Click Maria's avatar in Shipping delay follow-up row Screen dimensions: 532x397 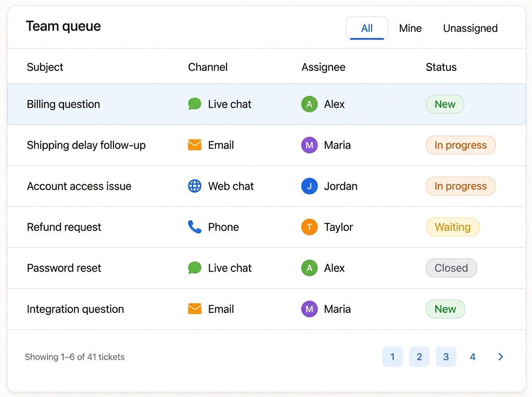tap(309, 145)
